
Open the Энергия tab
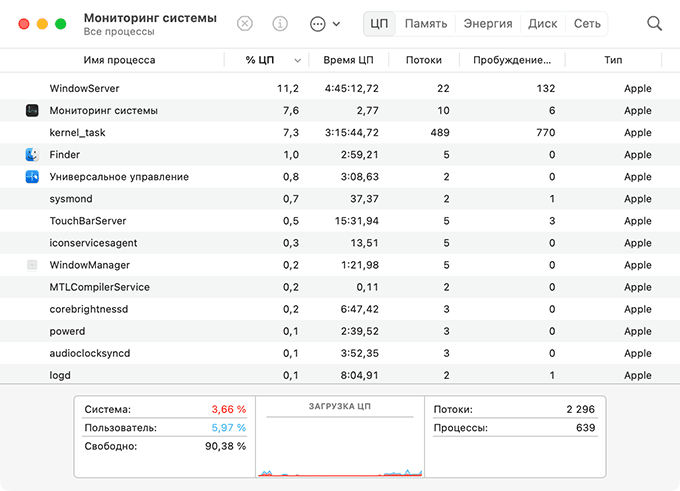point(488,23)
